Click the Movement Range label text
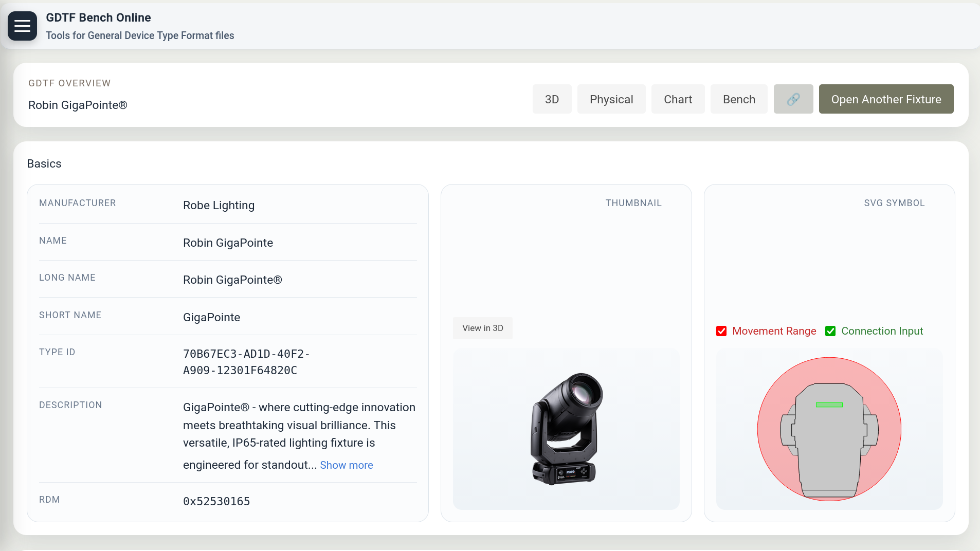The image size is (980, 551). (x=774, y=331)
